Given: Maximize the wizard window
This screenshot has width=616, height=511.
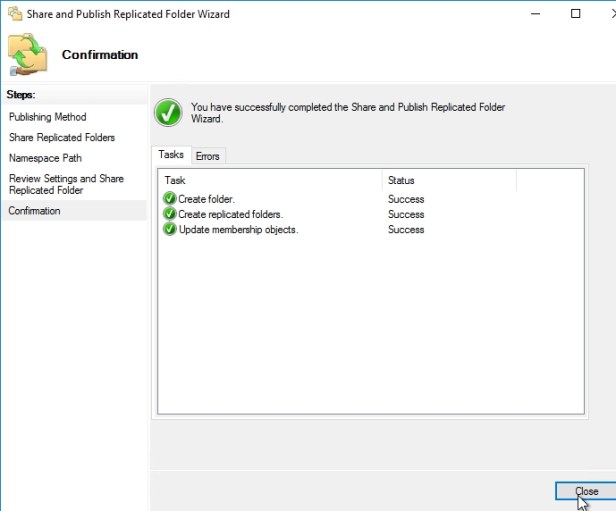Looking at the screenshot, I should [576, 14].
